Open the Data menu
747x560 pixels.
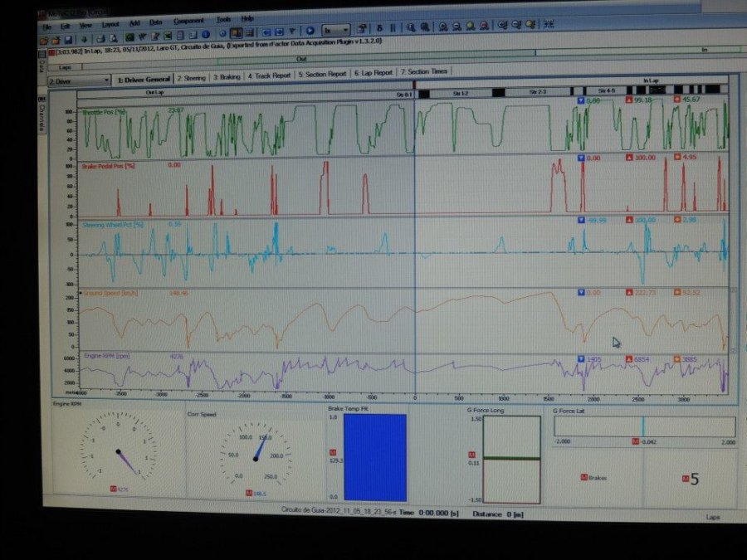click(156, 22)
